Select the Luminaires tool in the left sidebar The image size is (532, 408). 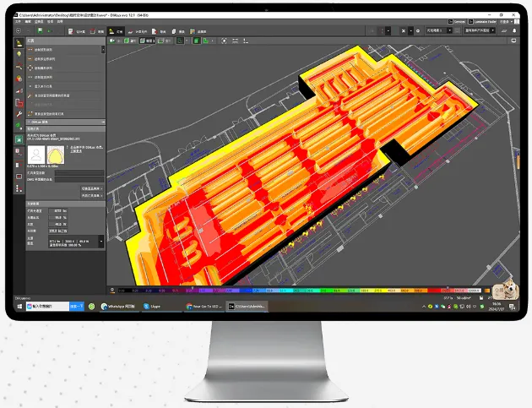tap(19, 43)
